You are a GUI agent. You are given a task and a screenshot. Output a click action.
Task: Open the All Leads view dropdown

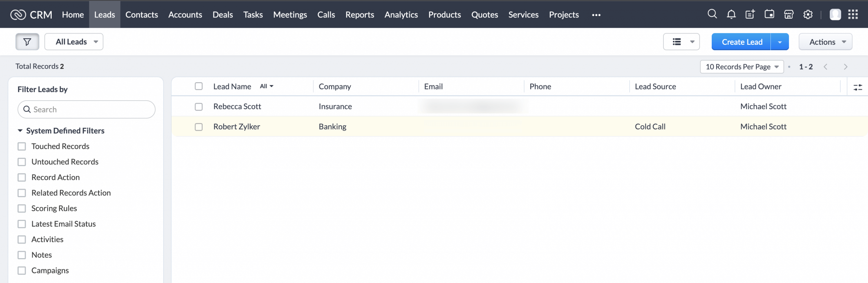[74, 42]
